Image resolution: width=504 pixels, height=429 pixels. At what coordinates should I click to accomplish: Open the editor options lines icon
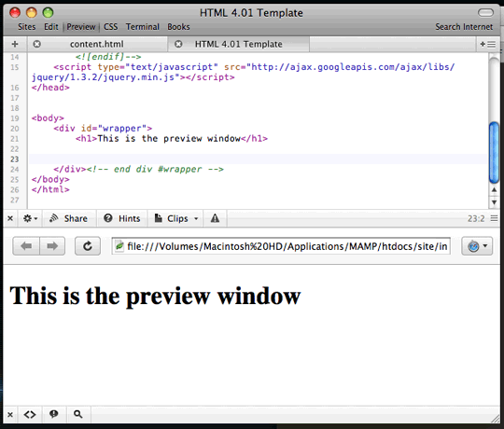tap(494, 218)
